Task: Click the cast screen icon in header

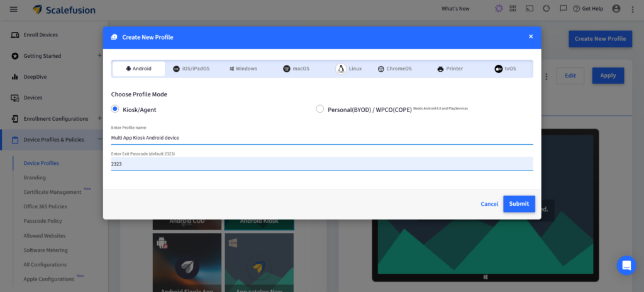Action: [530, 9]
